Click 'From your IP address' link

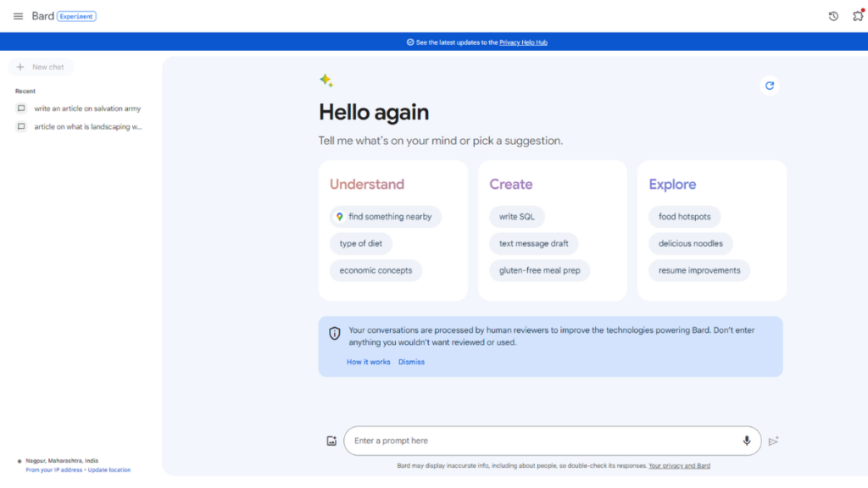pyautogui.click(x=53, y=470)
